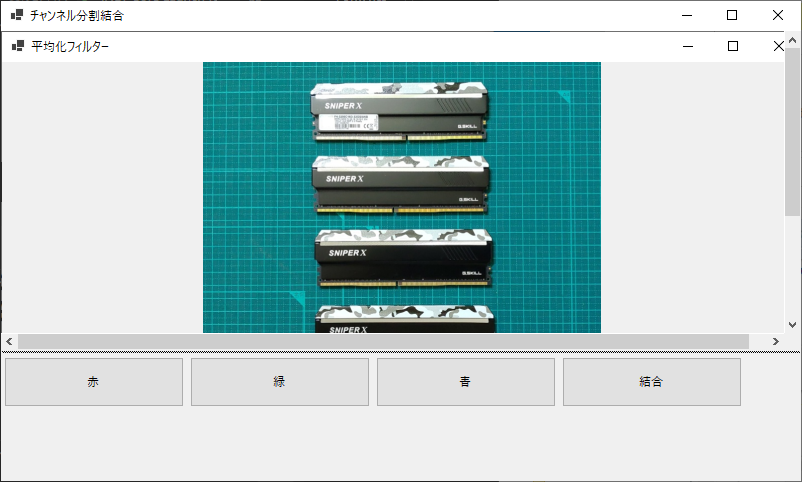Click the チャンネル分割結合 window app icon

pyautogui.click(x=17, y=15)
